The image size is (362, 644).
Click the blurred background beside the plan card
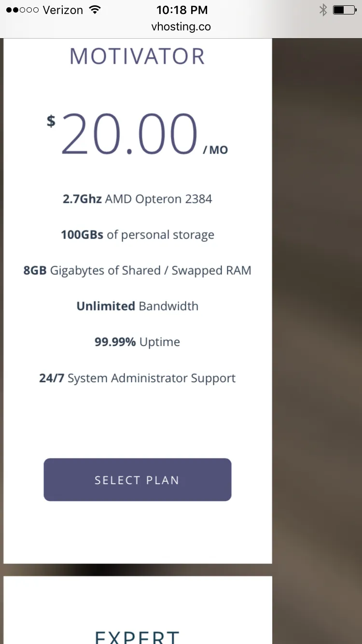tap(317, 290)
